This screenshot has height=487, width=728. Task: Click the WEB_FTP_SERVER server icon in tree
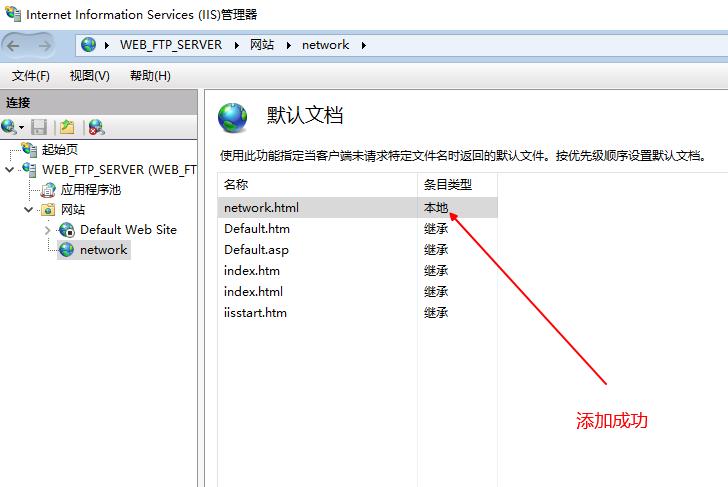29,169
